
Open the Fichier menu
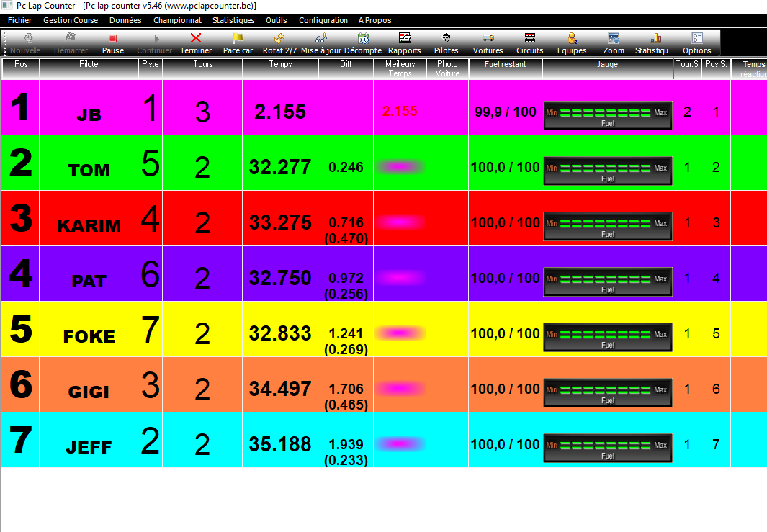click(x=19, y=20)
